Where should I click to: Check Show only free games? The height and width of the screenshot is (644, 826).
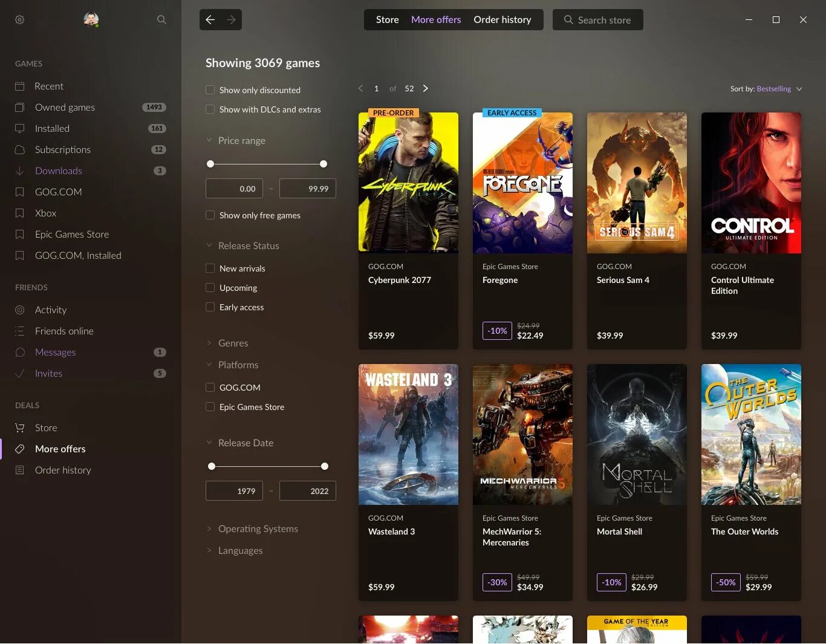pyautogui.click(x=210, y=215)
